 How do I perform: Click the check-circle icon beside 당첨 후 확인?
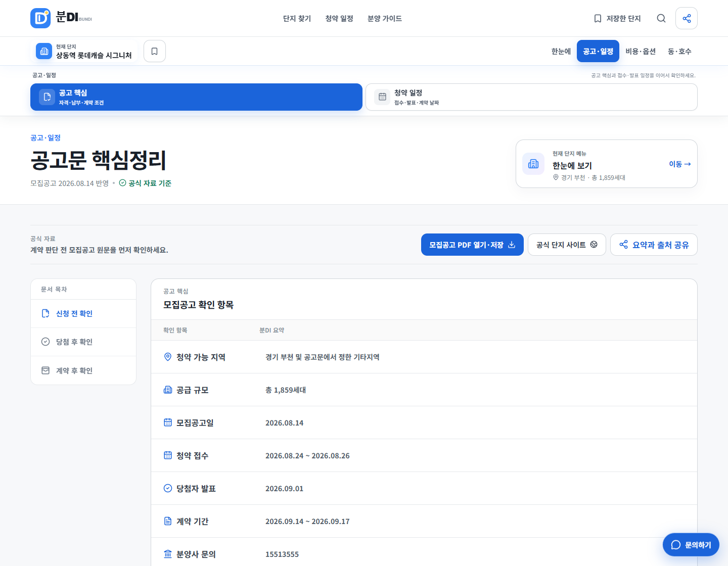coord(45,342)
